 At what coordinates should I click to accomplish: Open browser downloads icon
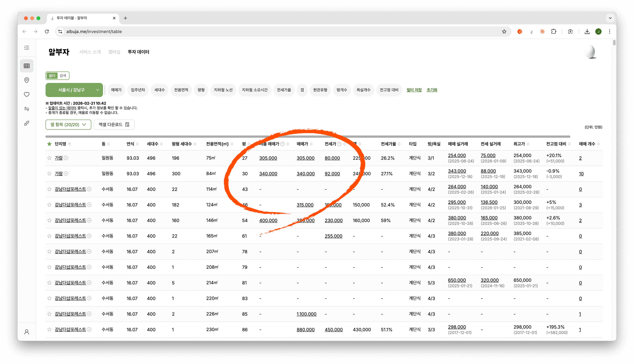click(x=587, y=32)
